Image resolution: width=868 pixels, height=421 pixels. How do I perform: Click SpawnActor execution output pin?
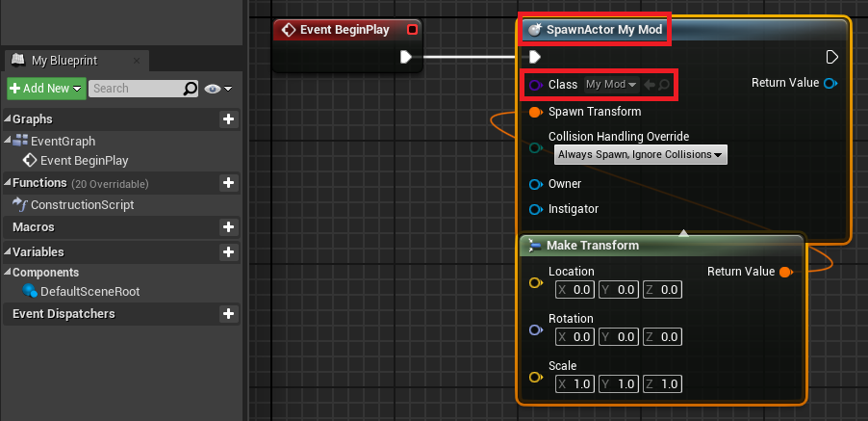pyautogui.click(x=832, y=57)
